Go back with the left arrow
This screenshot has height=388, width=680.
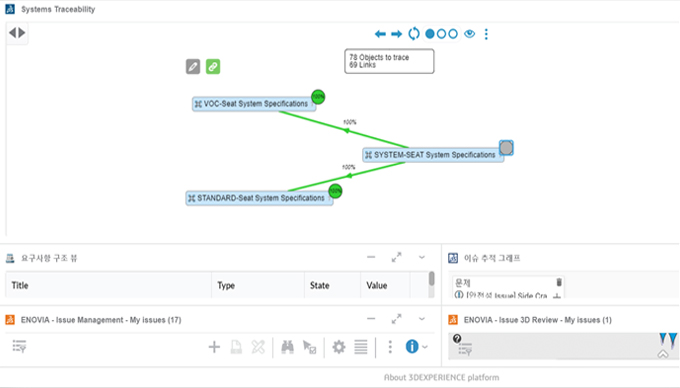pos(380,34)
